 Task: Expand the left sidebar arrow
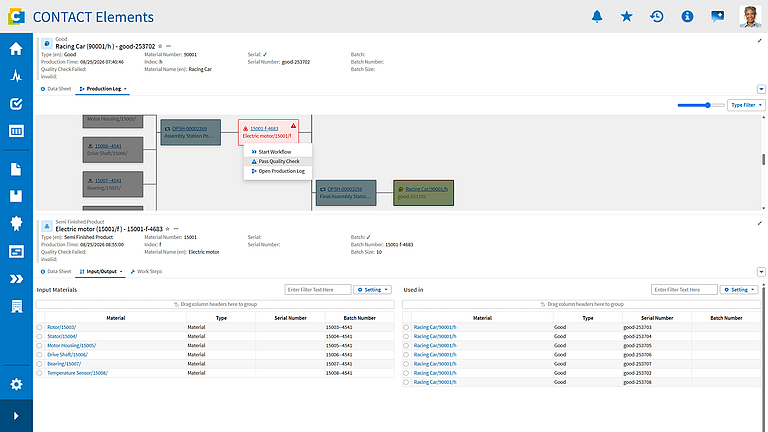(x=16, y=416)
